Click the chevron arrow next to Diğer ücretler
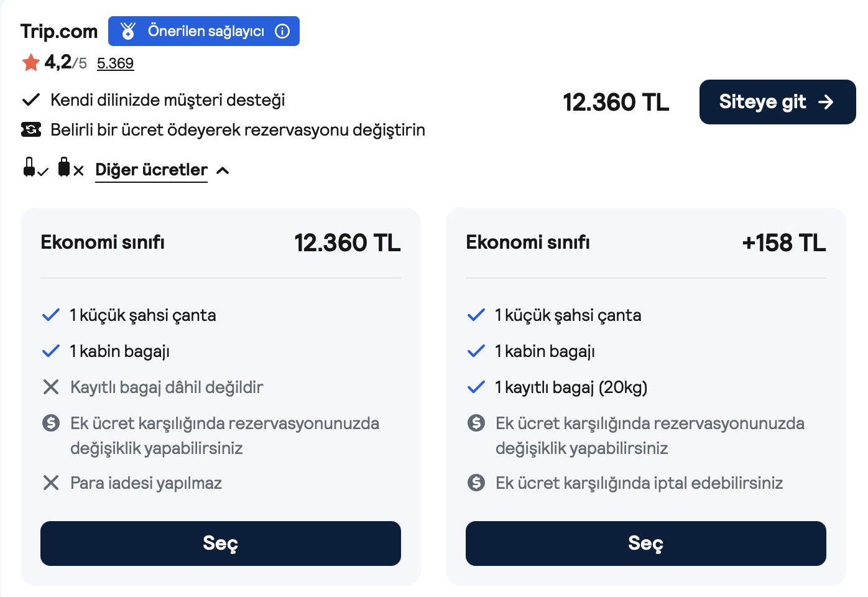Viewport: 868px width, 597px height. (x=223, y=170)
